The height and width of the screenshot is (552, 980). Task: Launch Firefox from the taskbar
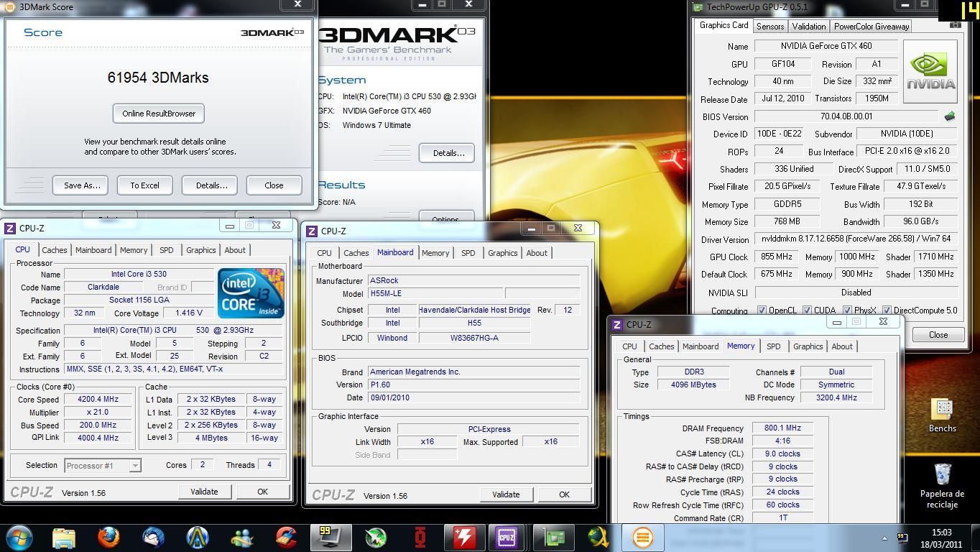tap(108, 537)
